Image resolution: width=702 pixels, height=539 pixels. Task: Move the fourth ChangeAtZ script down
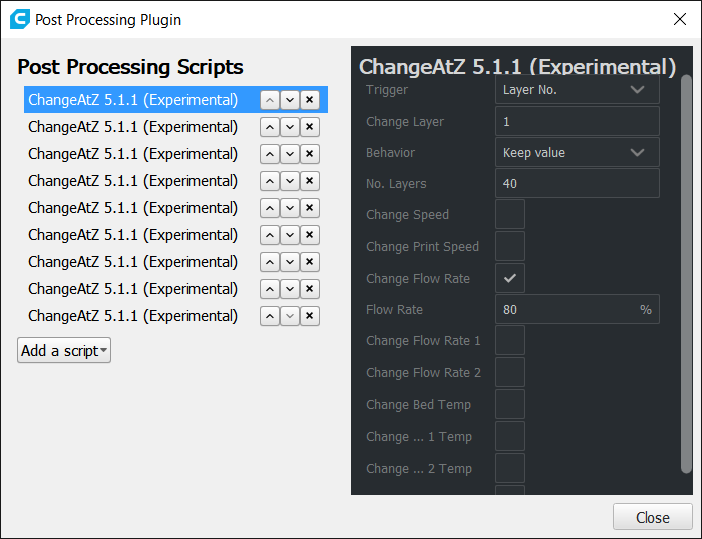(x=290, y=181)
